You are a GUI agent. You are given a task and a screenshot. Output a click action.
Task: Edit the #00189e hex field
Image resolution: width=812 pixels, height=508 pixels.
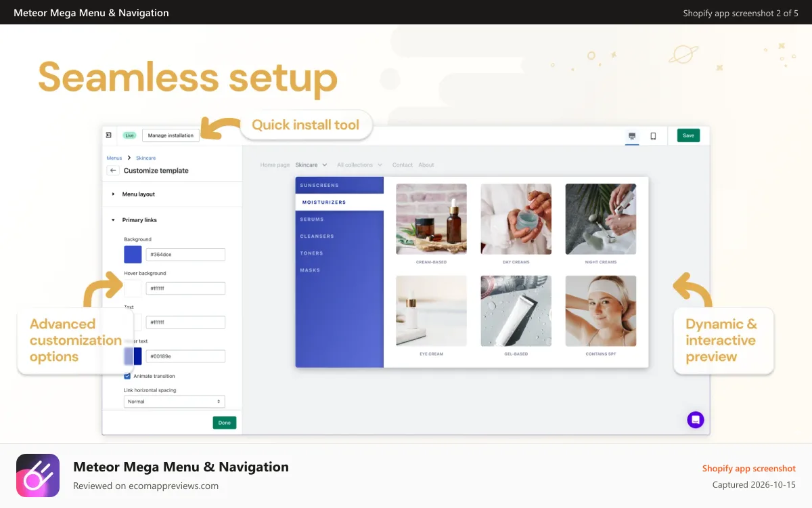point(185,356)
